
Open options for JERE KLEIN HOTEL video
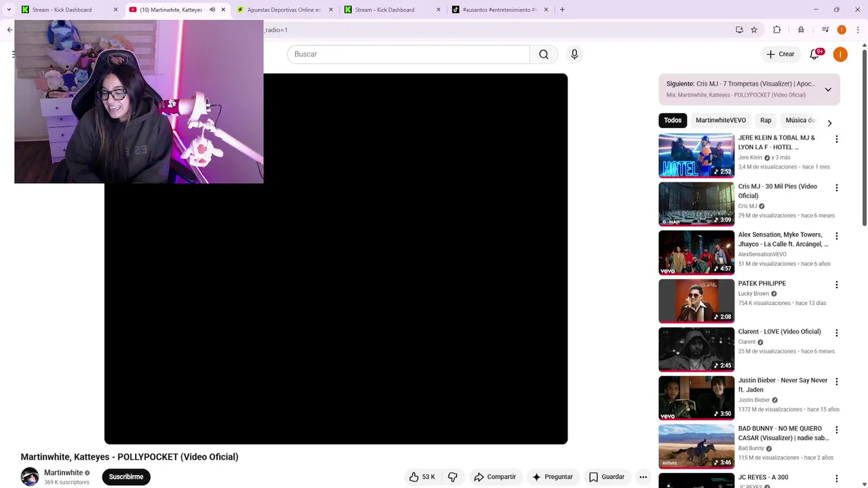click(x=836, y=139)
